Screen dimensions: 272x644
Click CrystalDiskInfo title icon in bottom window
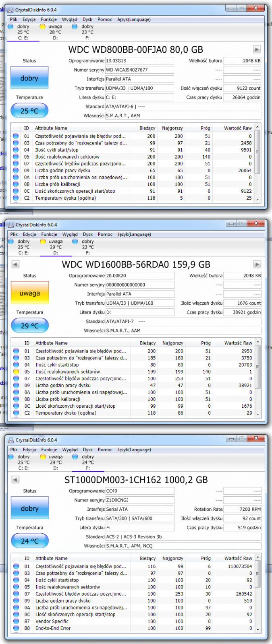click(x=11, y=440)
